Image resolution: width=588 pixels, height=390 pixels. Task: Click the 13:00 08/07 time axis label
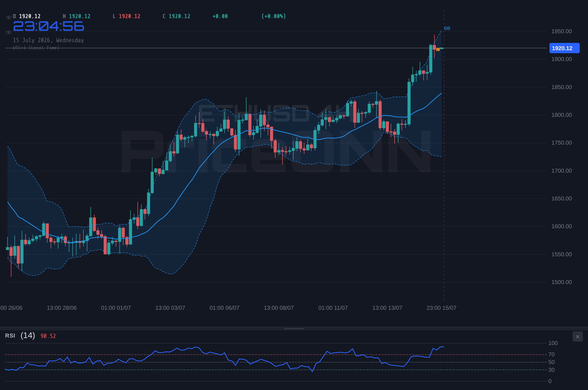tap(279, 308)
